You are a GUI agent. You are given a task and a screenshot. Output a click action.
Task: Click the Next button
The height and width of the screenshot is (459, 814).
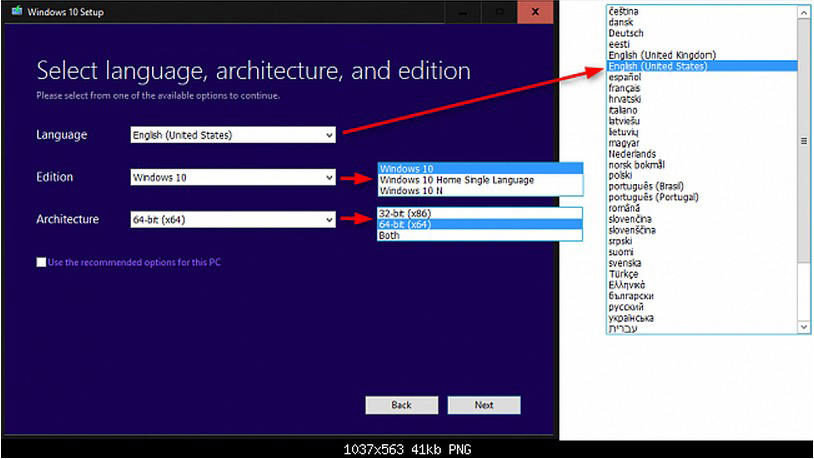[484, 405]
